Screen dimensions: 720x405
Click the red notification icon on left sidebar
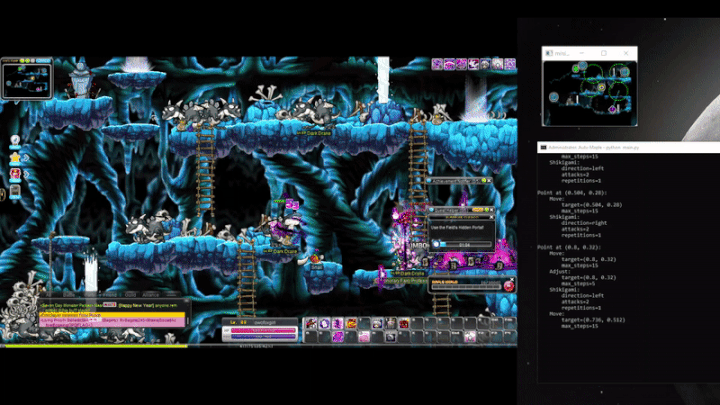click(16, 175)
